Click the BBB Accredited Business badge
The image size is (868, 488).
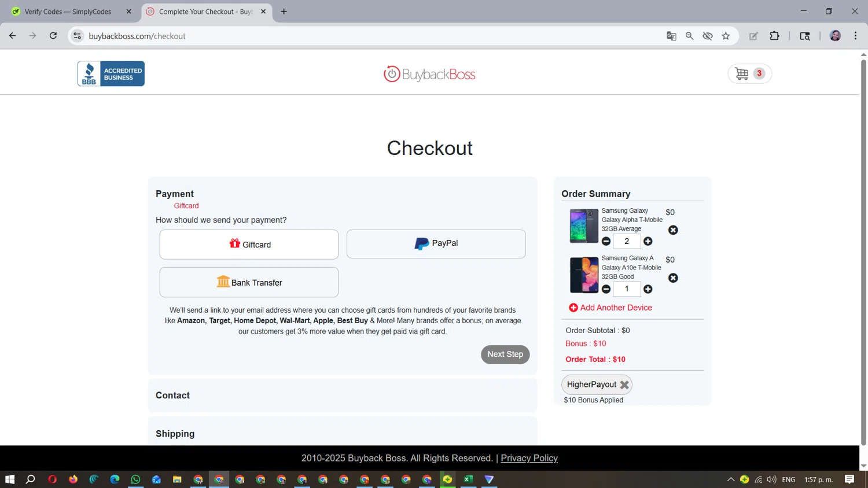(x=111, y=74)
